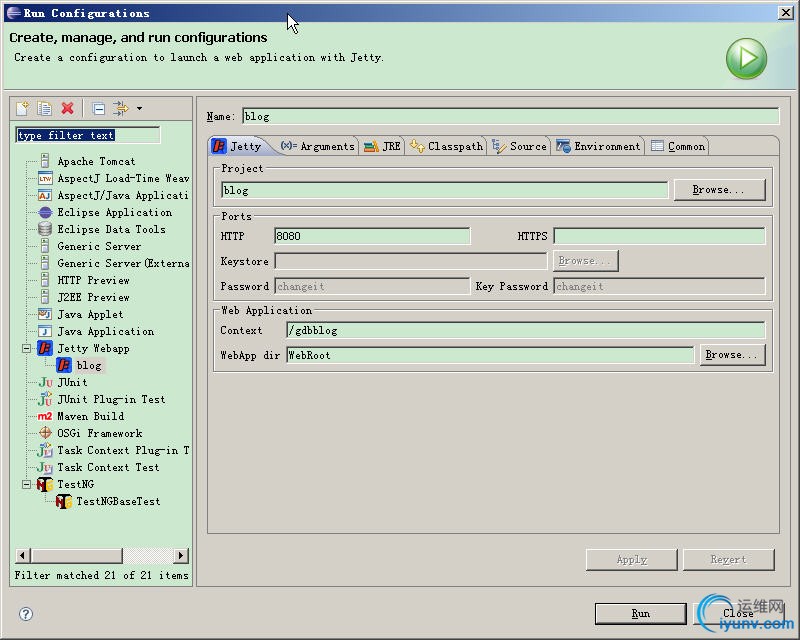Click the Generic Server (External) icon
This screenshot has width=800, height=640.
[45, 263]
